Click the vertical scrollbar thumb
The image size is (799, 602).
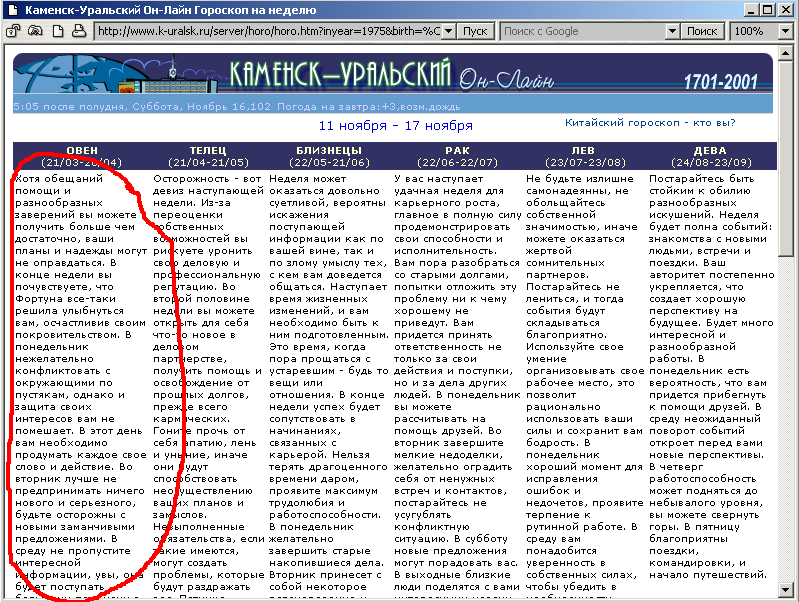pyautogui.click(x=786, y=158)
